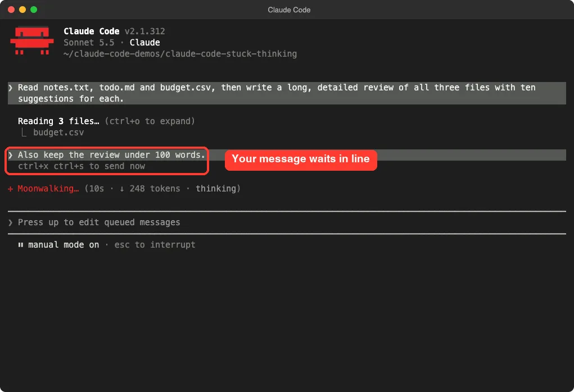
Task: Click the pause icon beside manual mode on
Action: tap(21, 245)
